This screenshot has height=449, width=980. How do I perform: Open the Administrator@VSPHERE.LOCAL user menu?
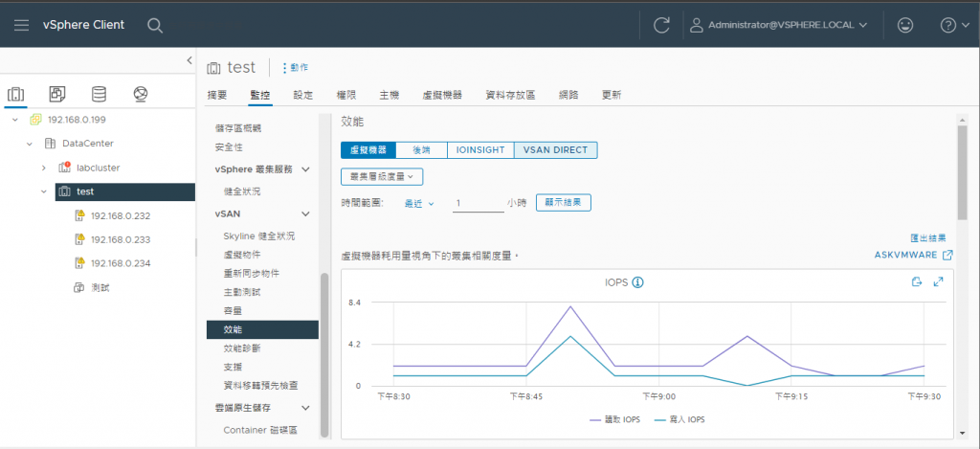click(779, 25)
